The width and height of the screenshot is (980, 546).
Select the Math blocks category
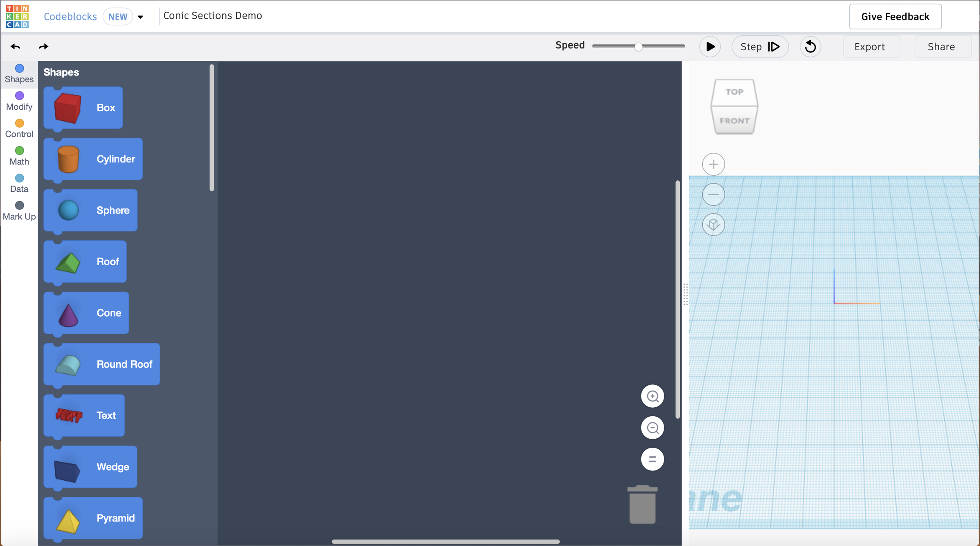pyautogui.click(x=19, y=155)
